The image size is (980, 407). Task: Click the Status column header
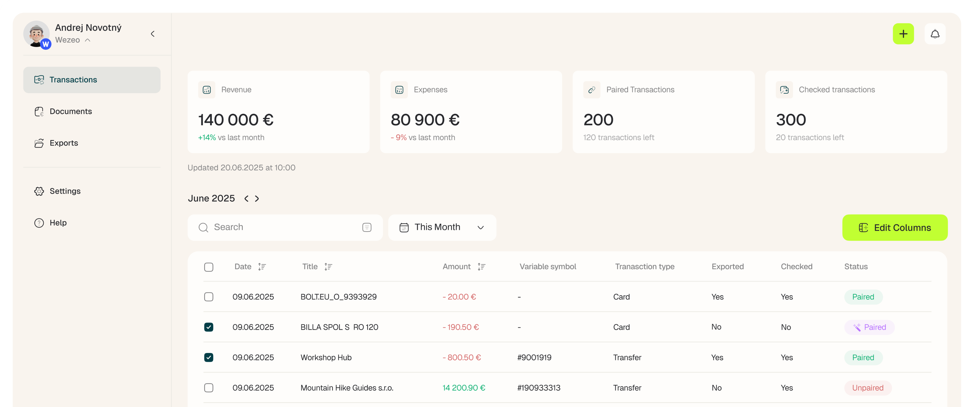(x=856, y=267)
